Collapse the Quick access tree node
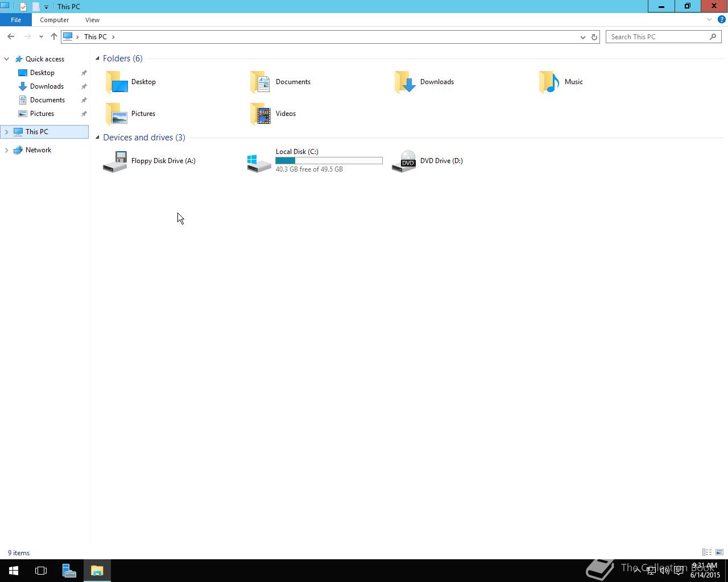The height and width of the screenshot is (582, 728). (7, 59)
